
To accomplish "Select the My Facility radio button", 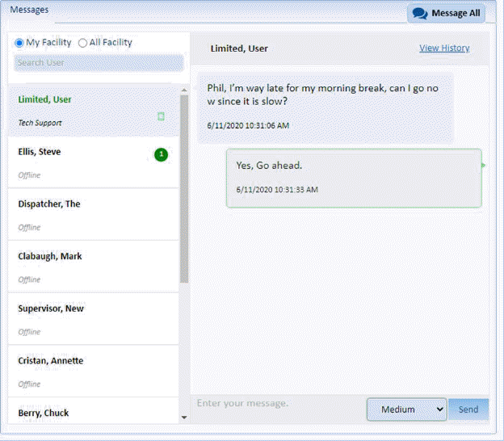I will point(19,43).
